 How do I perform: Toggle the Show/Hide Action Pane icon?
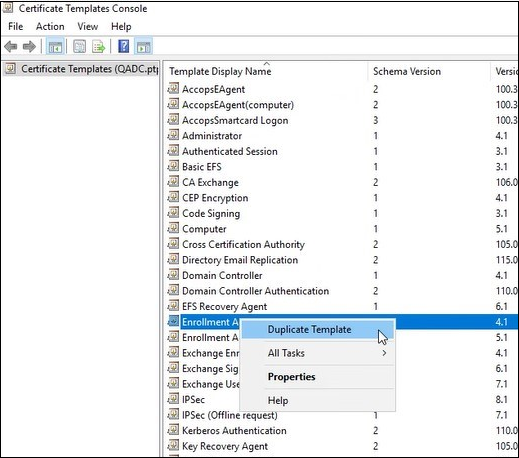point(144,46)
